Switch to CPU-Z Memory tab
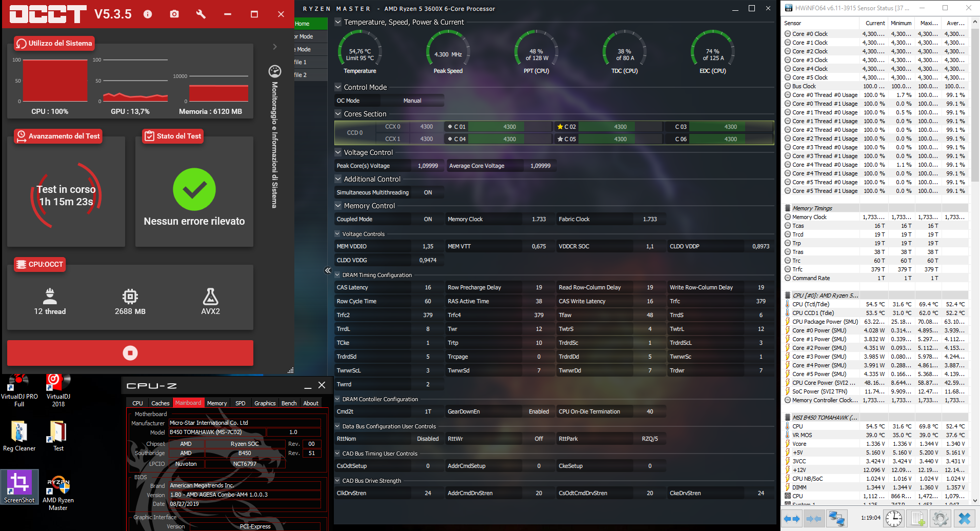The image size is (980, 531). coord(217,403)
